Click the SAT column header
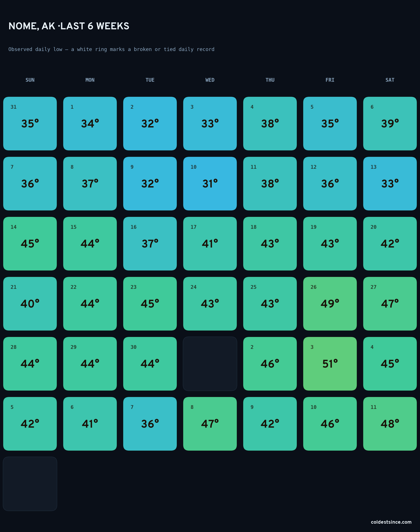 click(390, 80)
